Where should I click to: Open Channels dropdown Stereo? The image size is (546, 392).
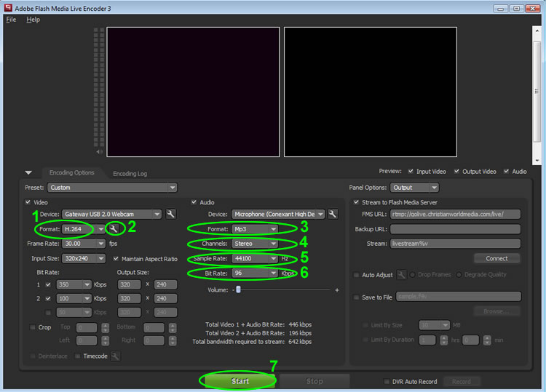pyautogui.click(x=255, y=244)
